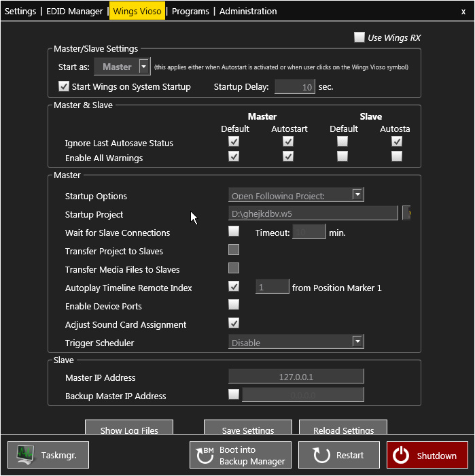Go to the Programs tab

coord(190,12)
